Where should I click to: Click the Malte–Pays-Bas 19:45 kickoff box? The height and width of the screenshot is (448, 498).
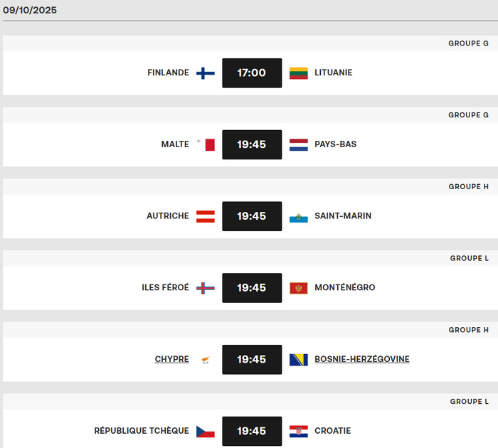pyautogui.click(x=252, y=144)
